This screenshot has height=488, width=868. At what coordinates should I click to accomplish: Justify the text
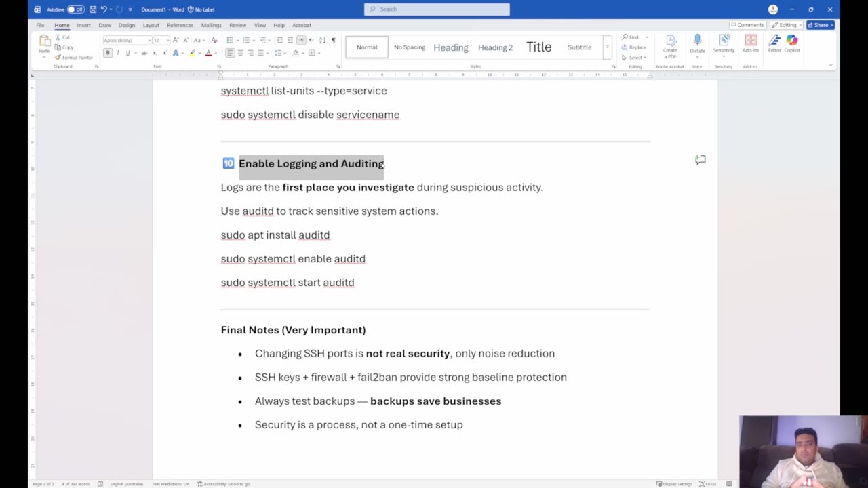coord(260,53)
